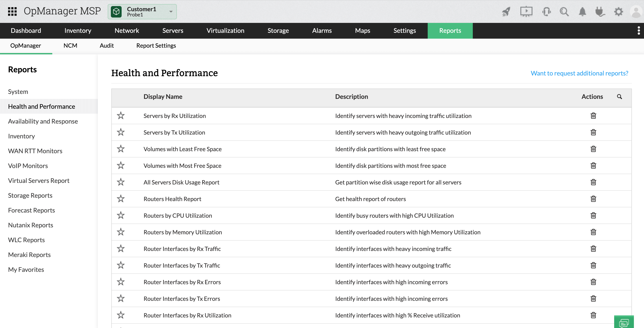Viewport: 644px width, 328px height.
Task: Go to the Dashboard menu
Action: [x=26, y=31]
